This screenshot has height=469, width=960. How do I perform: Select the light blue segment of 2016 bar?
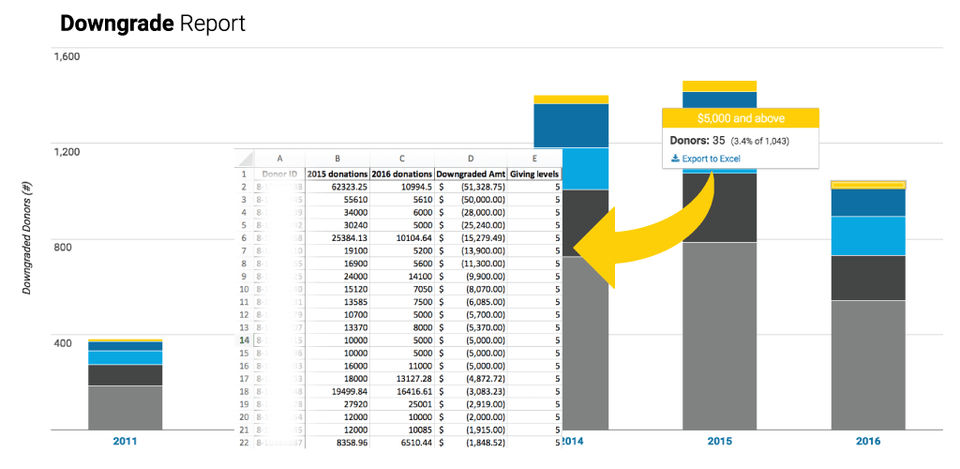click(868, 236)
